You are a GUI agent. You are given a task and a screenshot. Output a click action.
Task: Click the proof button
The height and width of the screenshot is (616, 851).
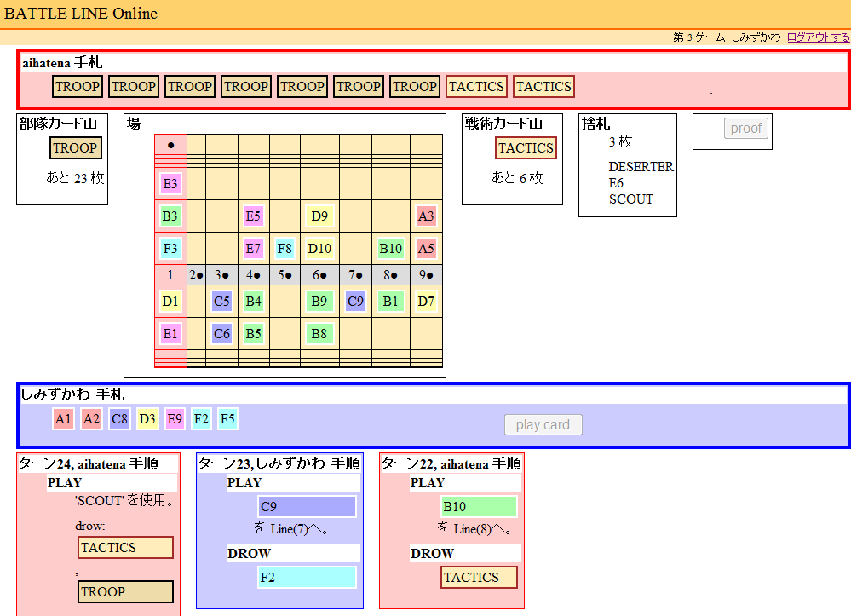(745, 129)
